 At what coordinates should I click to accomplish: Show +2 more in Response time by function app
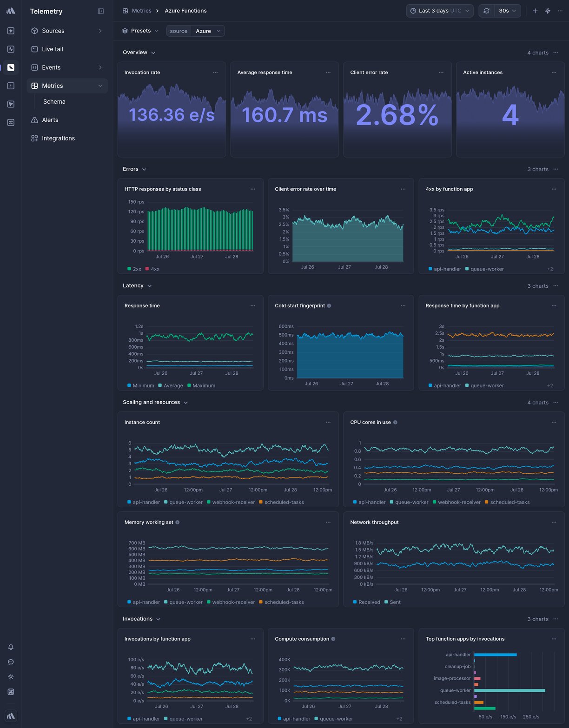click(550, 386)
